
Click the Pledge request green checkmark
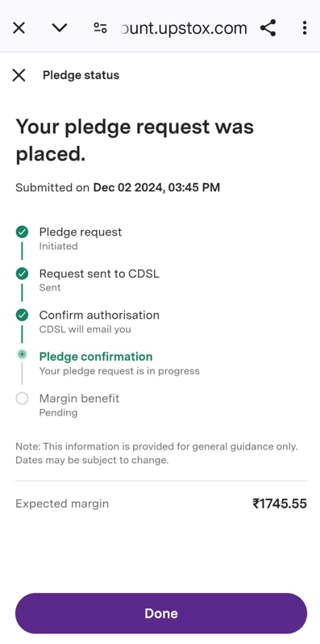tap(22, 232)
